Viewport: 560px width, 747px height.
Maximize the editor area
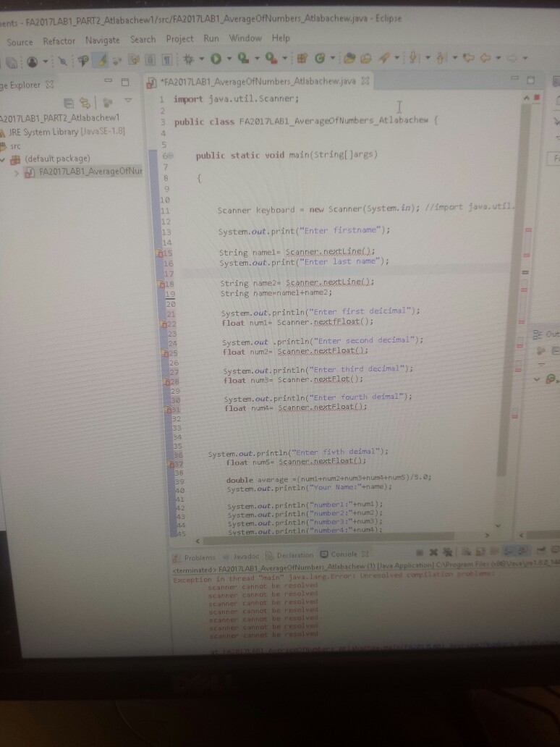tap(531, 80)
